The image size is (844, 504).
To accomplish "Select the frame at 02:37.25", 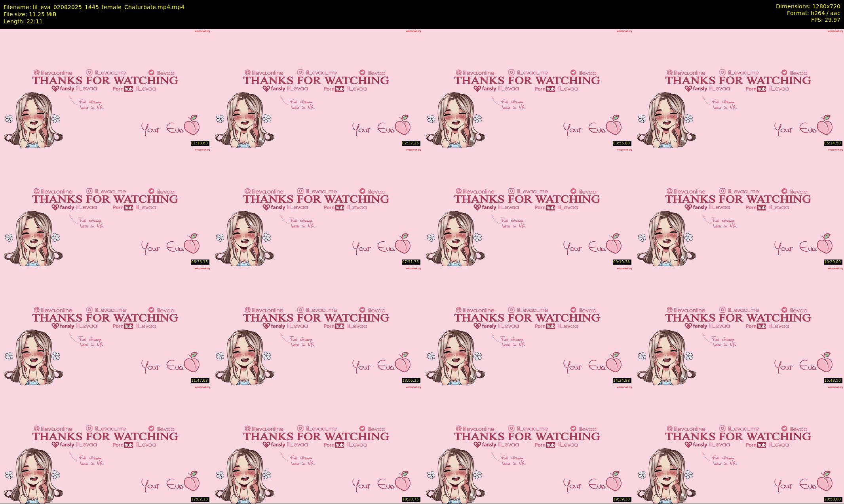I will pyautogui.click(x=316, y=88).
